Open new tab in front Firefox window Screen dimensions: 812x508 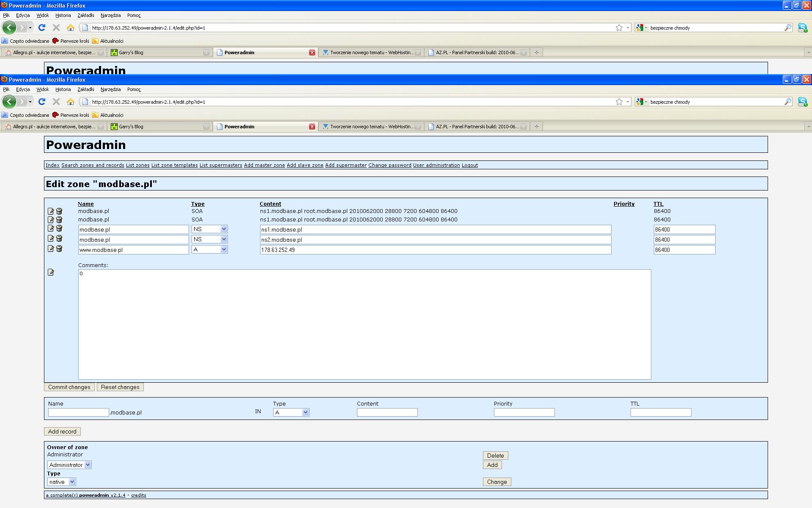tap(536, 127)
